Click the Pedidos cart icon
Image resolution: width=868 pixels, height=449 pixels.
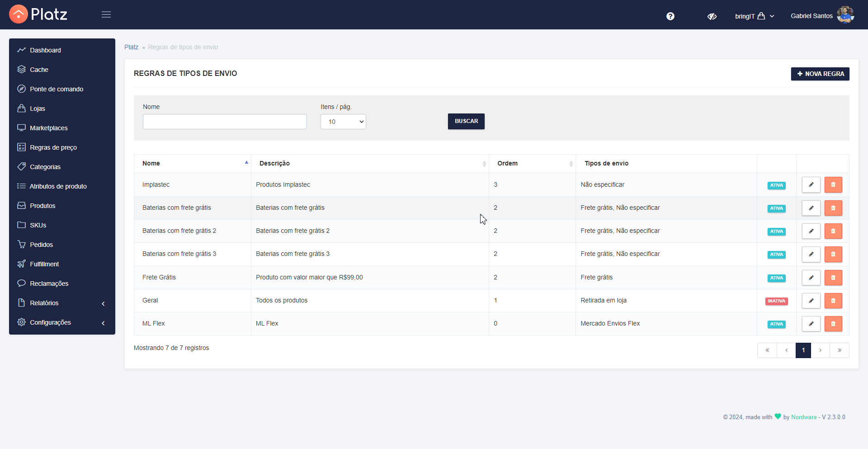21,244
